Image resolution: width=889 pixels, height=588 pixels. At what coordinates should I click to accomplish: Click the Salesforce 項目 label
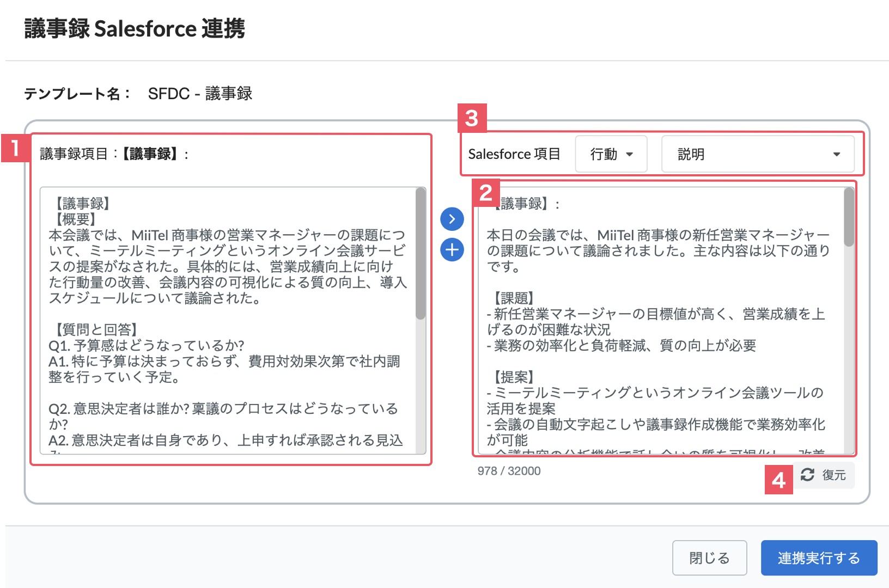click(514, 154)
